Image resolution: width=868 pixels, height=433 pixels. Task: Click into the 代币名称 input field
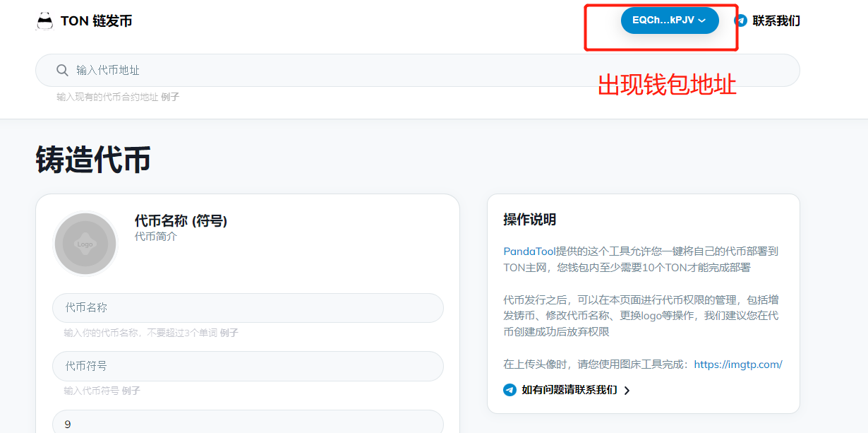(x=248, y=308)
